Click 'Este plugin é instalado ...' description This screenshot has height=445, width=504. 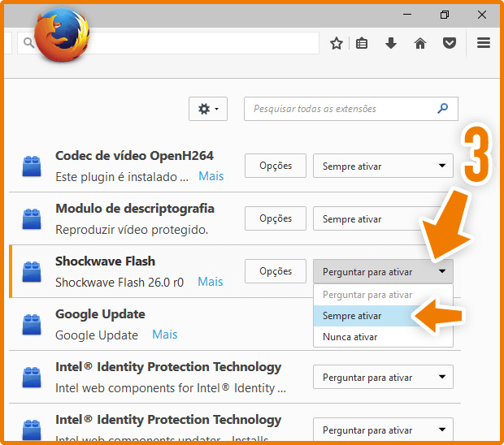click(122, 177)
